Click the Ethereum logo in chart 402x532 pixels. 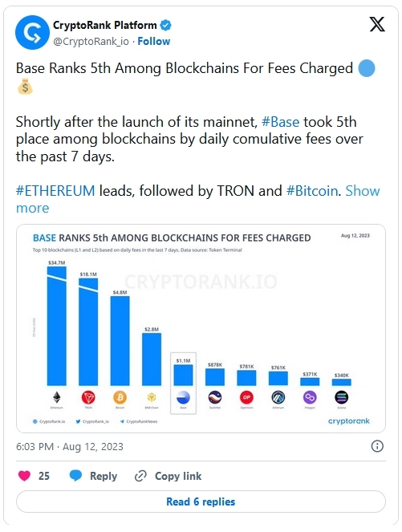click(57, 397)
